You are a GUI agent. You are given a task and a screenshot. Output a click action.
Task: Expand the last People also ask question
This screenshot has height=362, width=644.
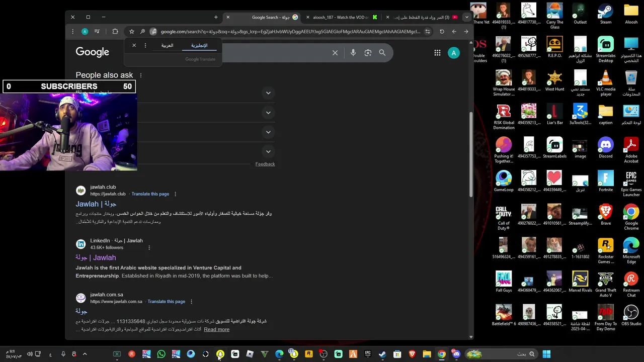[x=268, y=151]
